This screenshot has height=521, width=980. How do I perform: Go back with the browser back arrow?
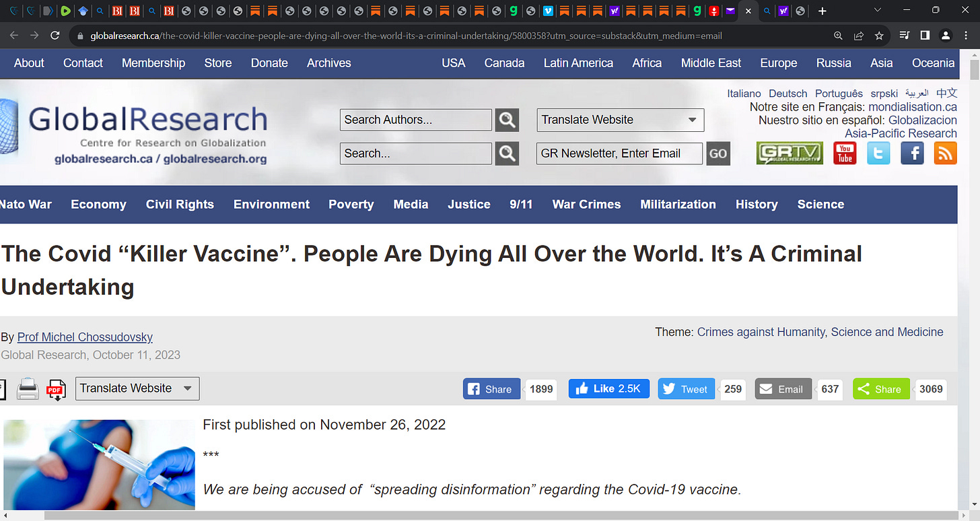click(x=14, y=36)
